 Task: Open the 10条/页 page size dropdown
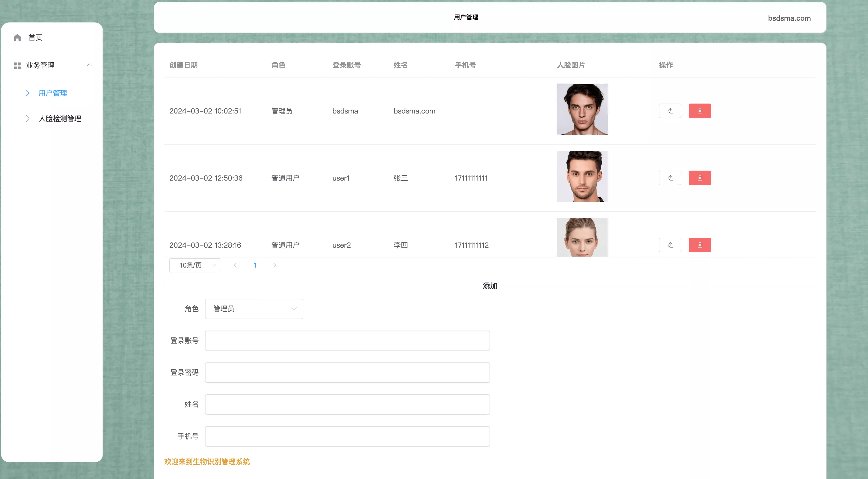194,265
